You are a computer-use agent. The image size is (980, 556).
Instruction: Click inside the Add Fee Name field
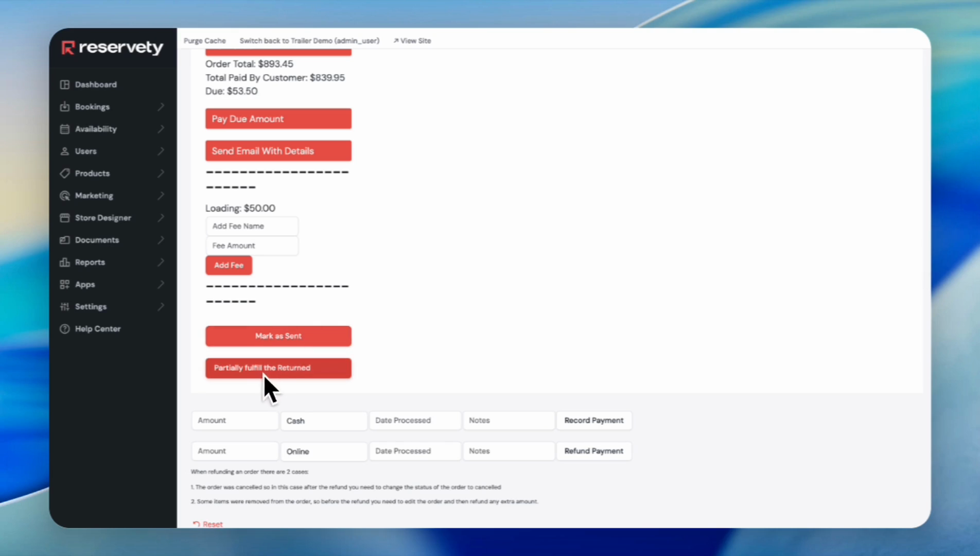[x=252, y=226]
